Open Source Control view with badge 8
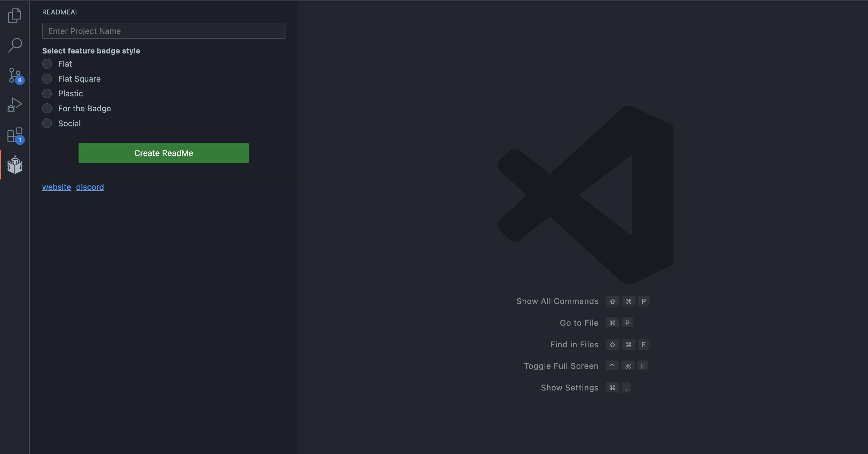The width and height of the screenshot is (868, 454). coord(14,75)
